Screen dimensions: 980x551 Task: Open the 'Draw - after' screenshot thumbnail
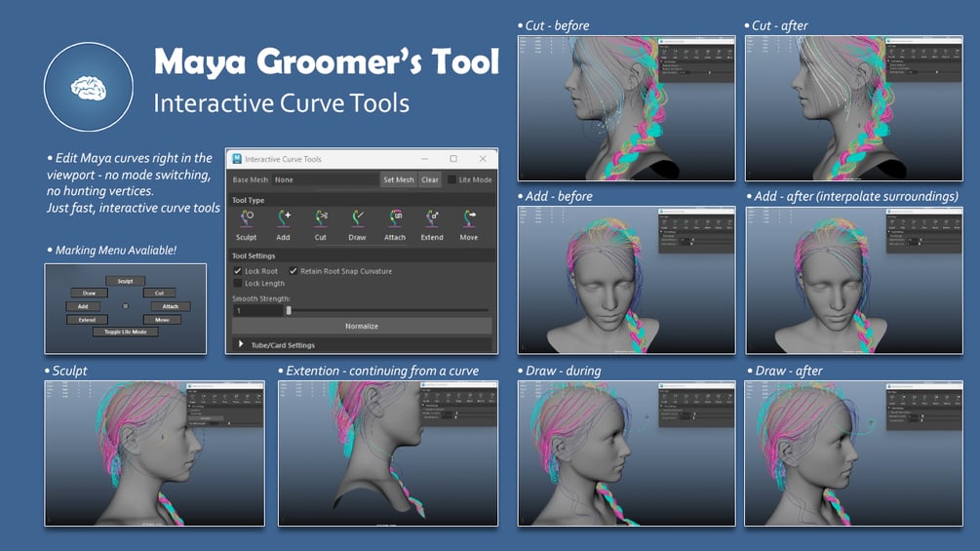pos(854,453)
